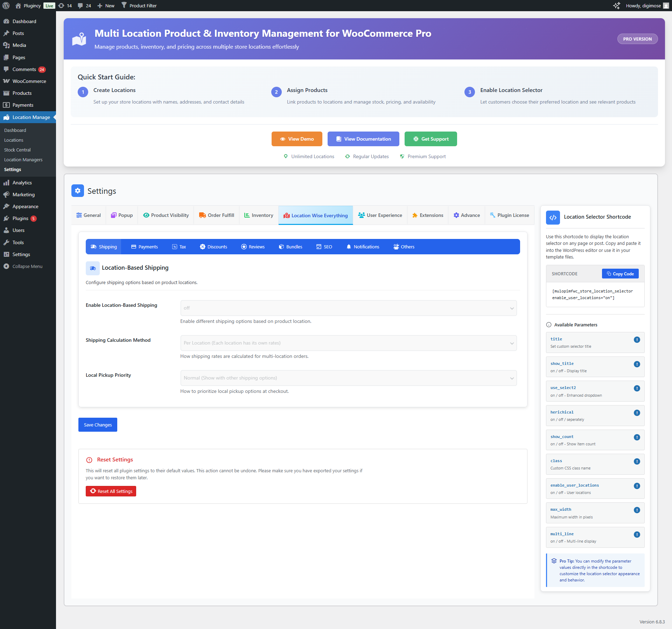The width and height of the screenshot is (672, 629).
Task: Click the info icon beside title parameter
Action: click(637, 340)
